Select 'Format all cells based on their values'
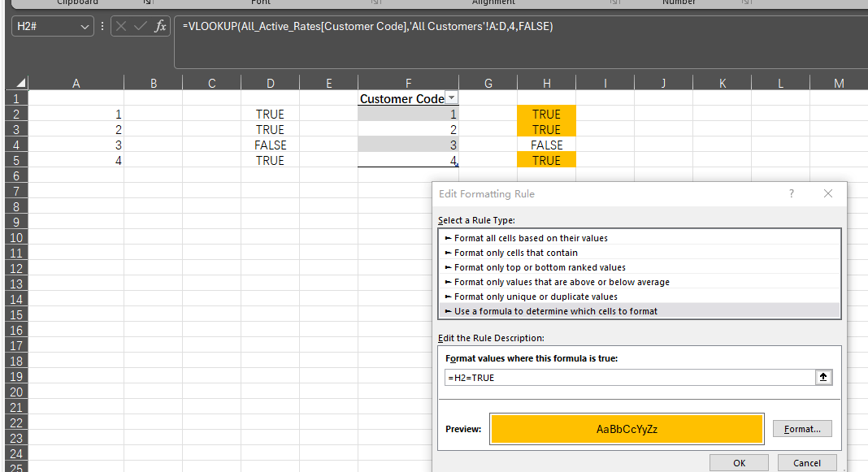Image resolution: width=868 pixels, height=472 pixels. [x=640, y=238]
